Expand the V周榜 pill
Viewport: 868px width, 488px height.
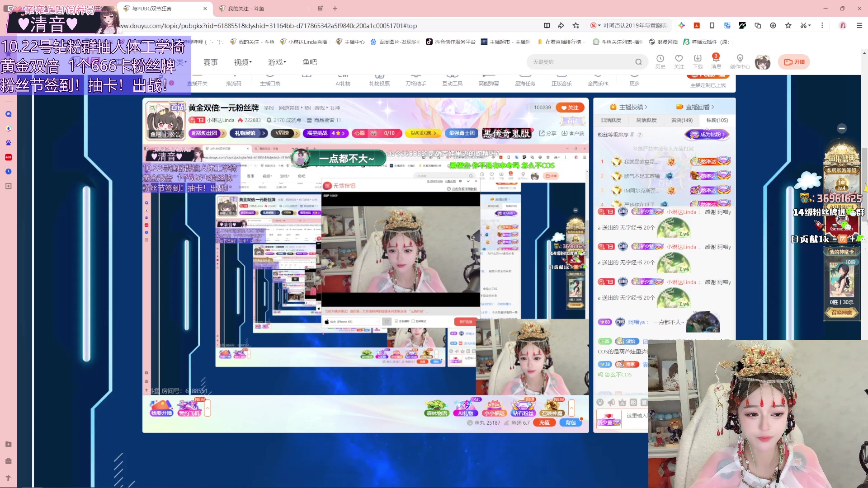(x=285, y=133)
